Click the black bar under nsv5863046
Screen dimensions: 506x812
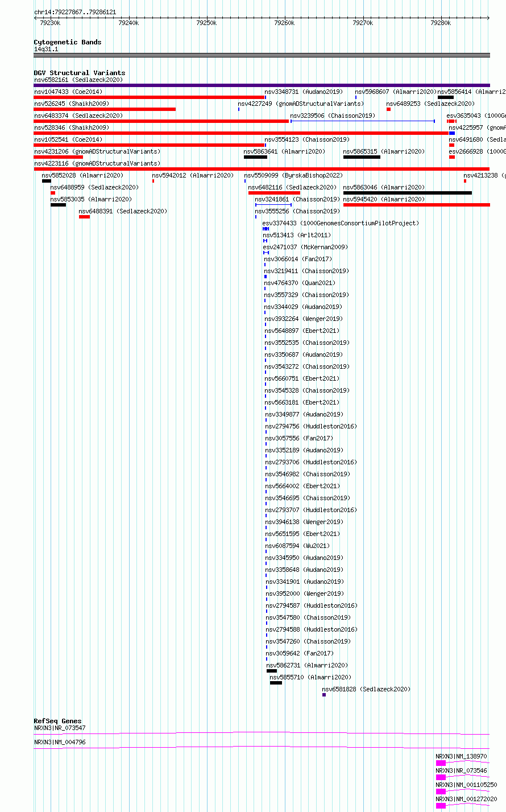tap(408, 193)
